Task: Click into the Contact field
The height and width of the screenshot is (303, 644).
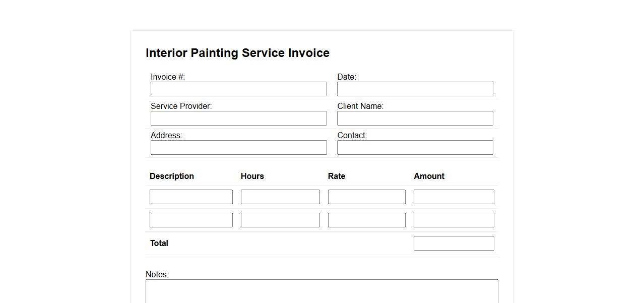Action: (x=415, y=148)
